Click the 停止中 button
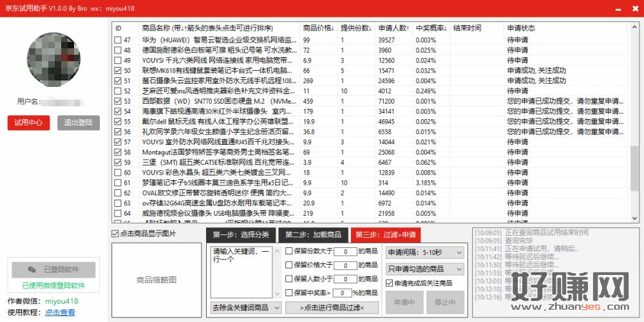Viewport: 644px width, 322px height. [x=445, y=302]
